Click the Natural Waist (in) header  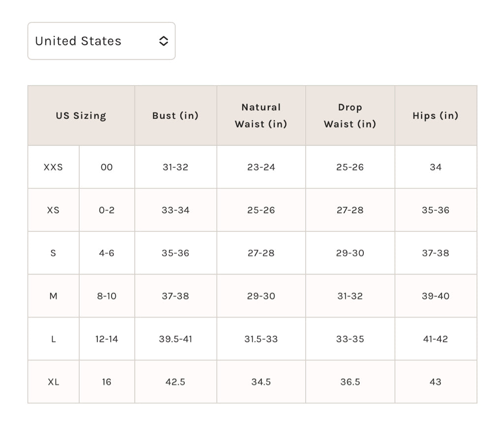coord(261,116)
